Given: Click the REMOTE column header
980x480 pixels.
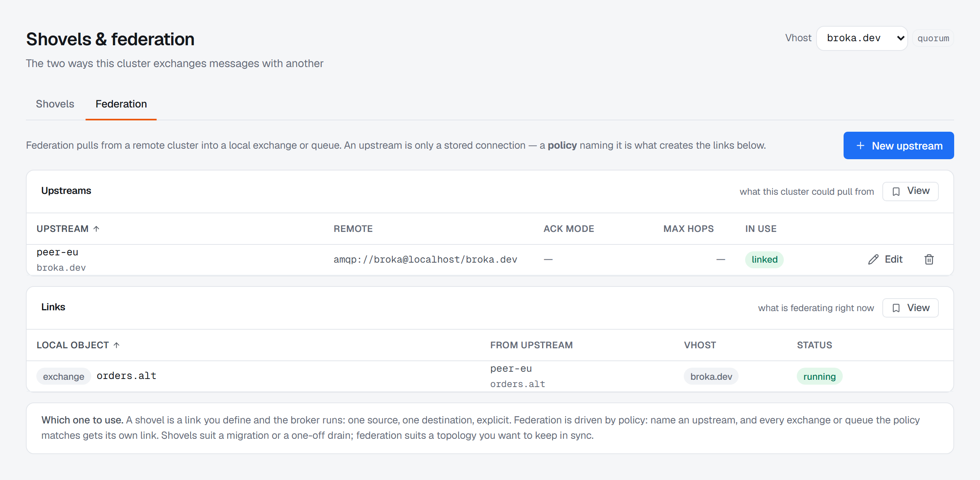Looking at the screenshot, I should point(353,229).
